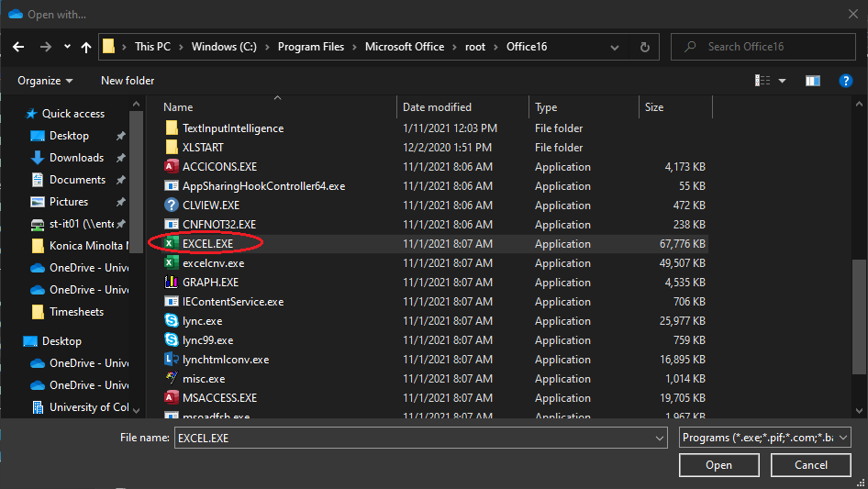The width and height of the screenshot is (868, 489).
Task: Open the recent locations dropdown arrow
Action: [x=67, y=47]
